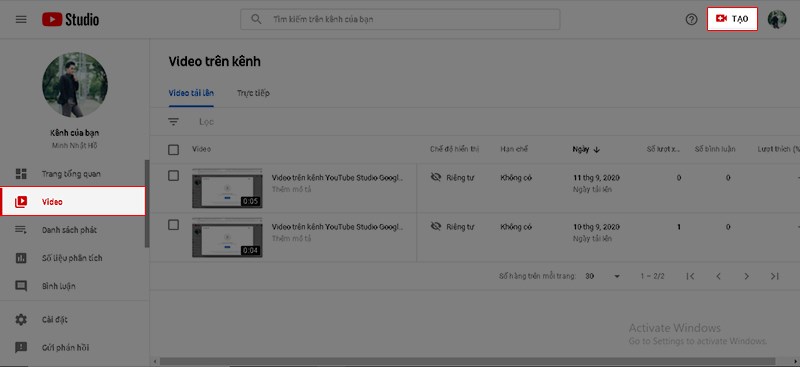
Task: Open thumbnail of the 0:04 video
Action: [x=227, y=237]
